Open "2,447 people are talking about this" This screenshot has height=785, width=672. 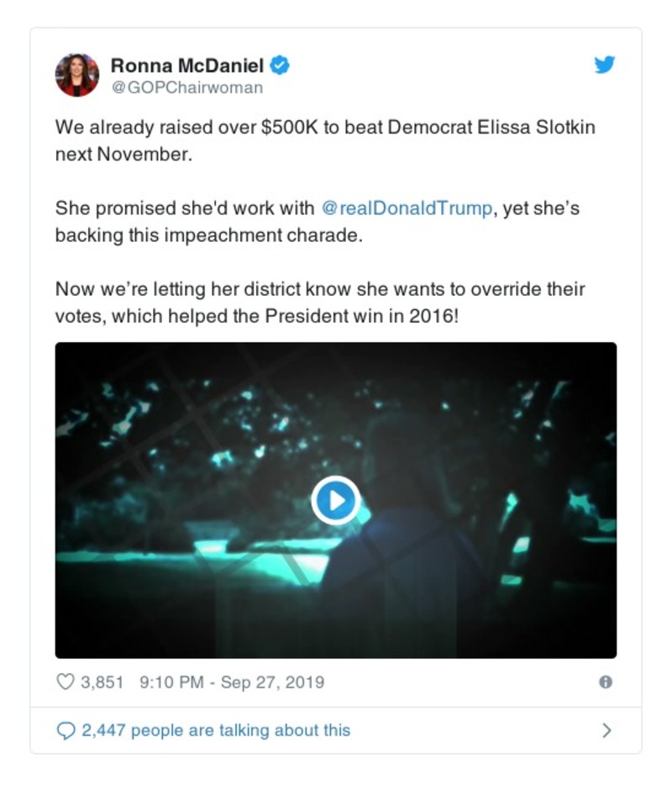(x=215, y=730)
